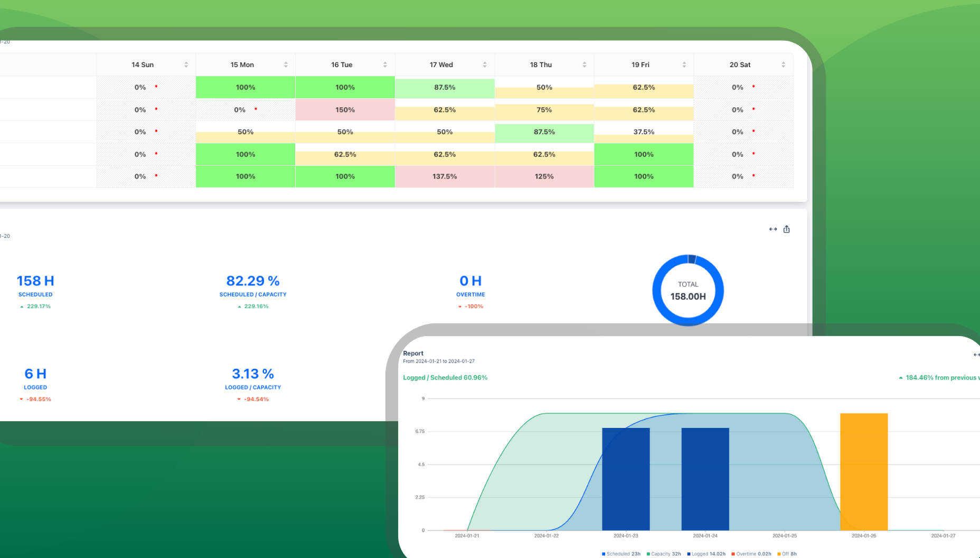The width and height of the screenshot is (980, 558).
Task: Click the Logged / Scheduled 60.96% label
Action: (x=445, y=378)
